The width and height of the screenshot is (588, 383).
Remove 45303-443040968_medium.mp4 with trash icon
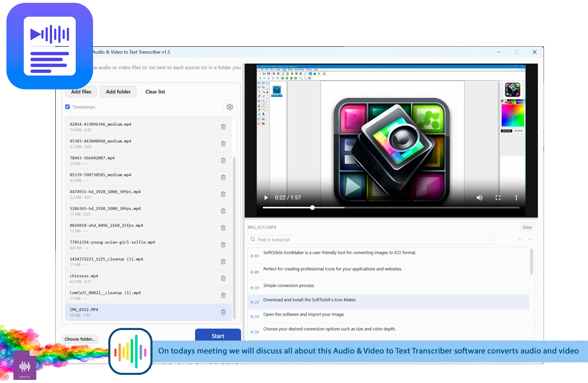pyautogui.click(x=223, y=143)
